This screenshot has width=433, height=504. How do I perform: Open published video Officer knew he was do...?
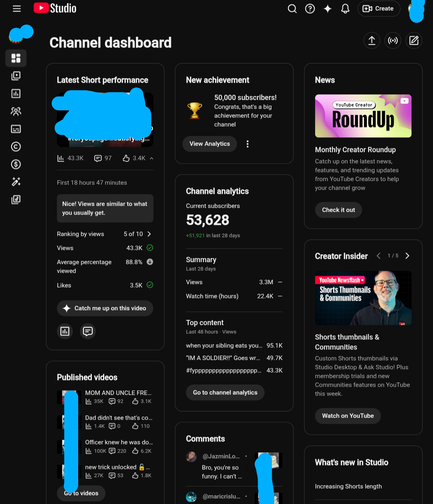[119, 442]
